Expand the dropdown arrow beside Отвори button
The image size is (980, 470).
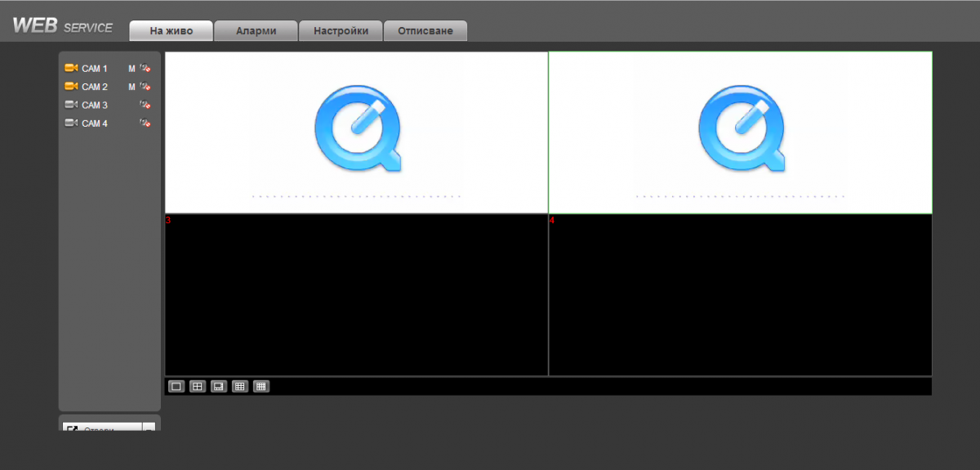[x=149, y=427]
